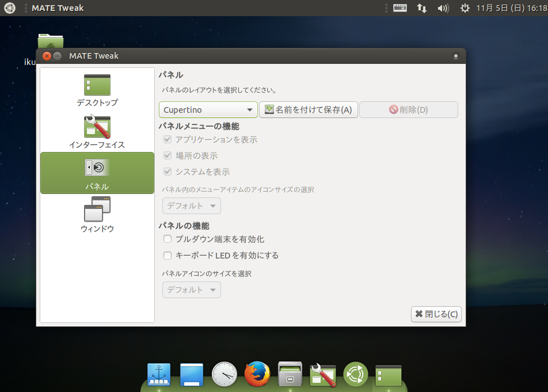This screenshot has height=392, width=548.
Task: Open the network connections indicator
Action: (x=422, y=8)
